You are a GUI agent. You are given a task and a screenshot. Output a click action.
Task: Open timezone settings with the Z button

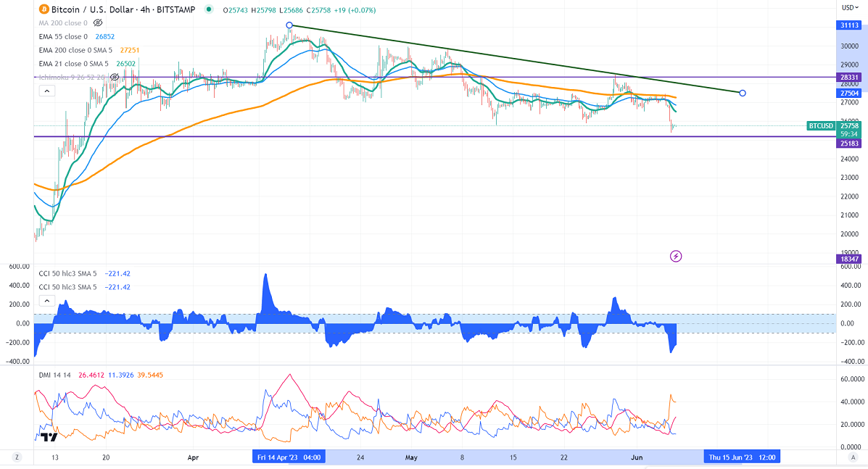coord(17,457)
